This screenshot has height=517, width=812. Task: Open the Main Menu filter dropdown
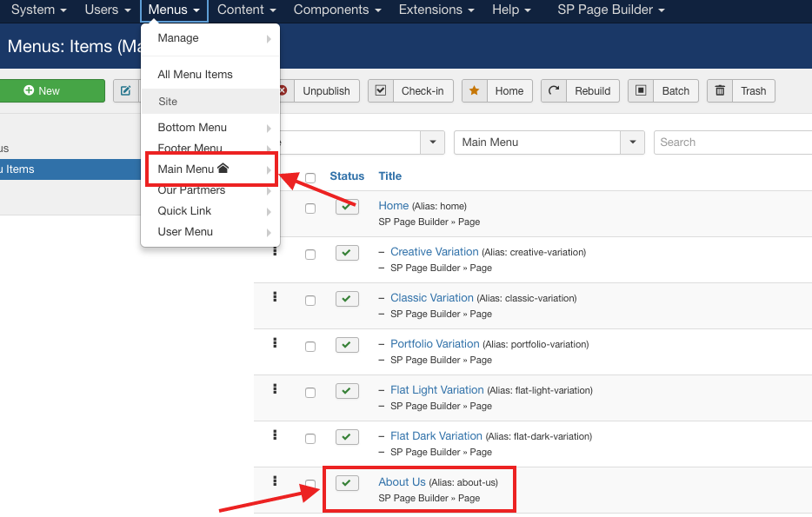point(549,143)
